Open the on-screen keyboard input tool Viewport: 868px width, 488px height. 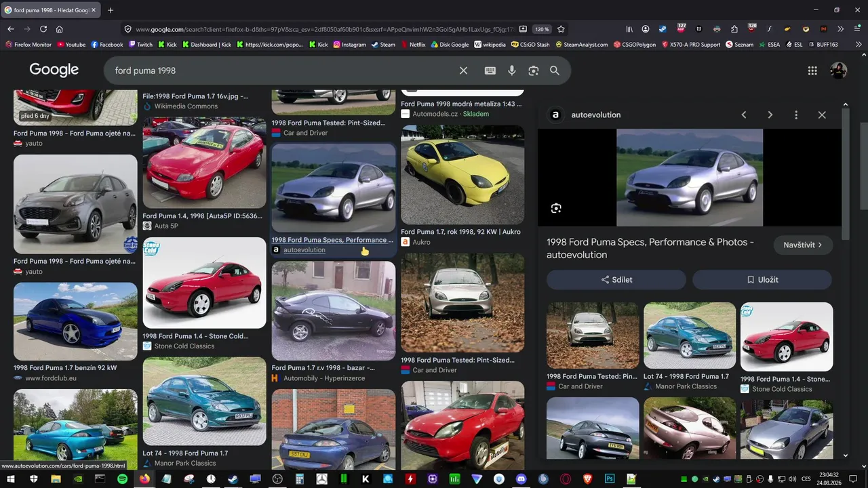(x=490, y=70)
